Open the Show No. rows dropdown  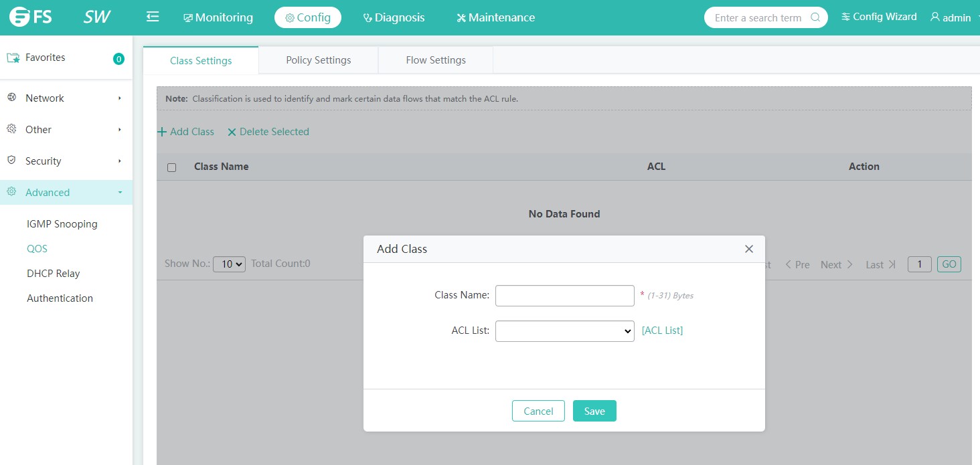click(x=229, y=264)
